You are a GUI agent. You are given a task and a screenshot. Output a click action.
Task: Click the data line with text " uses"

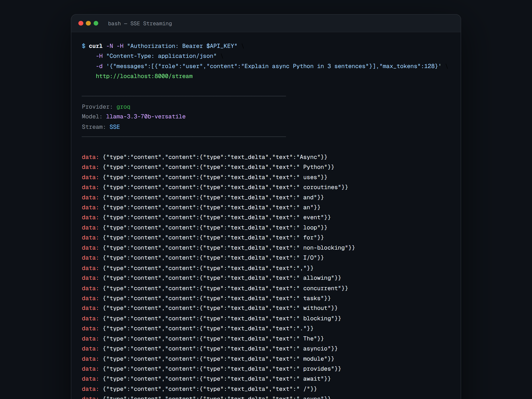[205, 177]
